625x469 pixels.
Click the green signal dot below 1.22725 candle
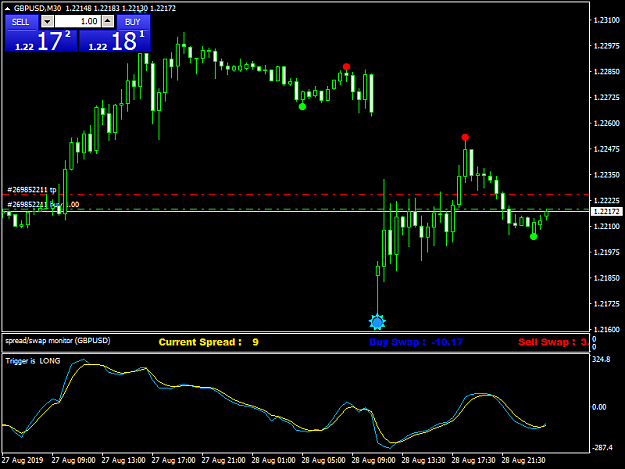pyautogui.click(x=303, y=107)
